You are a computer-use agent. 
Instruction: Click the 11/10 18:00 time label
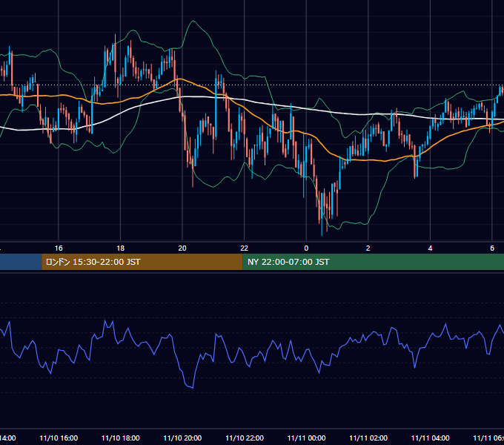click(x=121, y=438)
